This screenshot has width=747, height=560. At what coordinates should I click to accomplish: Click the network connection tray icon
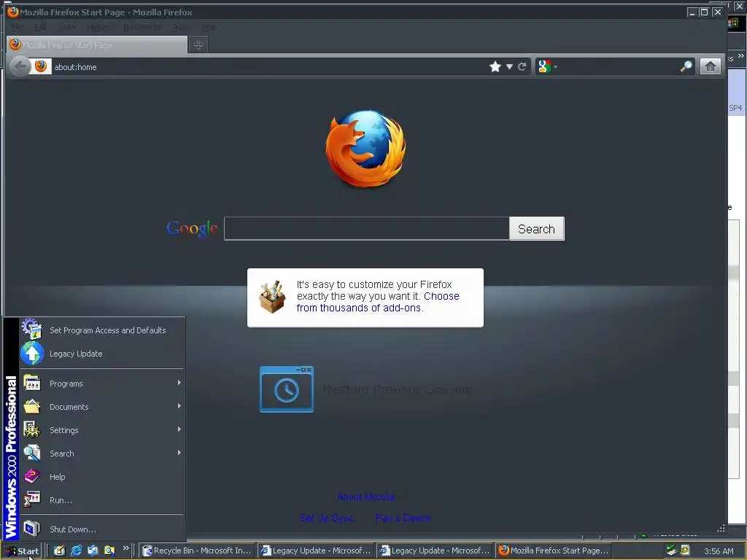pos(671,551)
